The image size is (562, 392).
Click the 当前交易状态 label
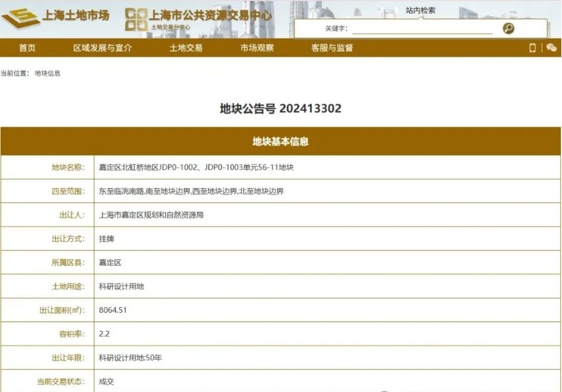click(61, 381)
